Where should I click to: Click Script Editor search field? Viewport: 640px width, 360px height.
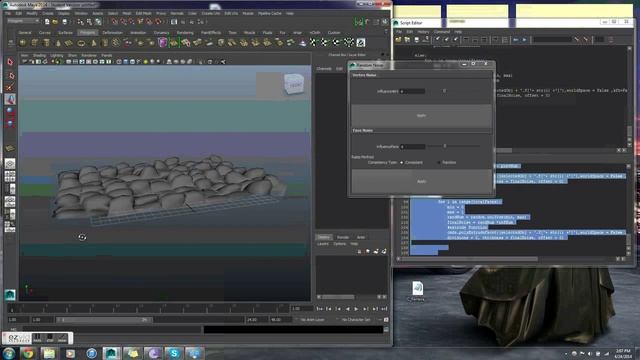[x=552, y=40]
